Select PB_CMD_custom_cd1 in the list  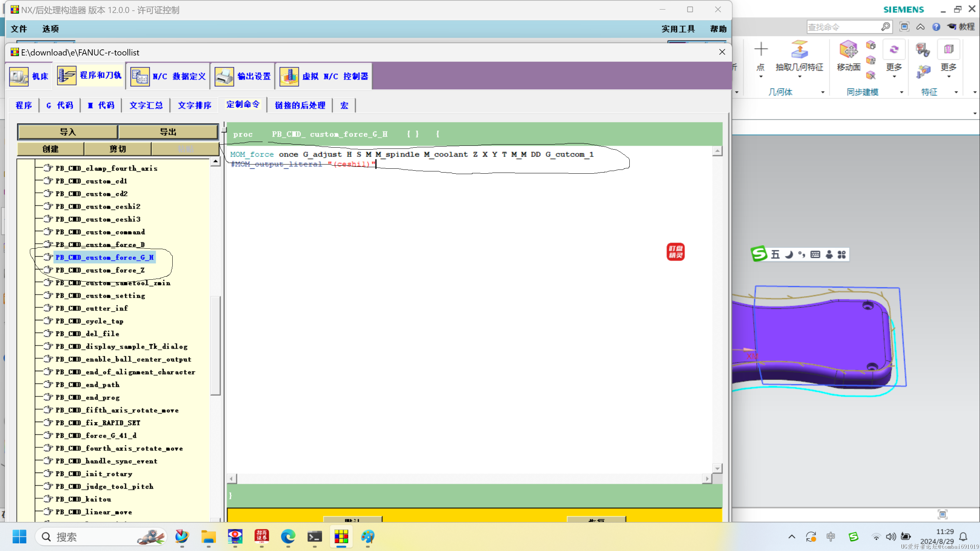click(x=91, y=181)
